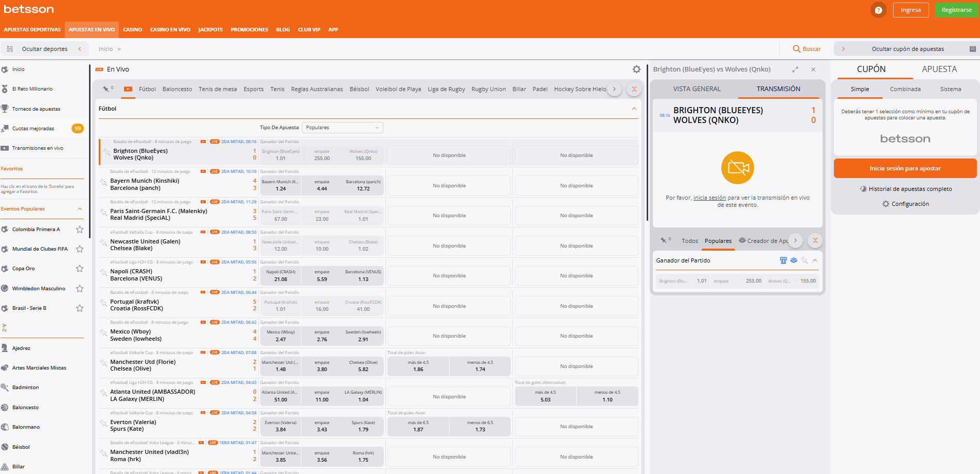Click the Badminton sport icon
The image size is (980, 474).
pyautogui.click(x=5, y=388)
